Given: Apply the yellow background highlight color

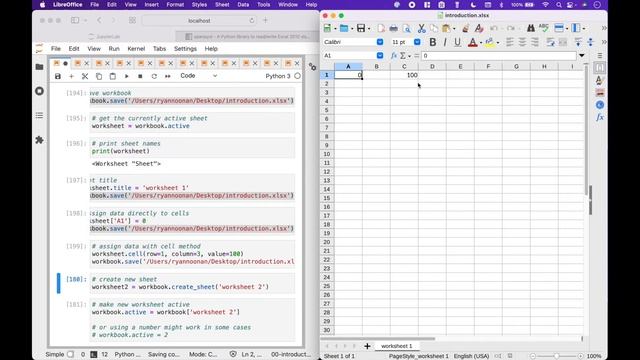Looking at the screenshot, I should click(x=489, y=42).
